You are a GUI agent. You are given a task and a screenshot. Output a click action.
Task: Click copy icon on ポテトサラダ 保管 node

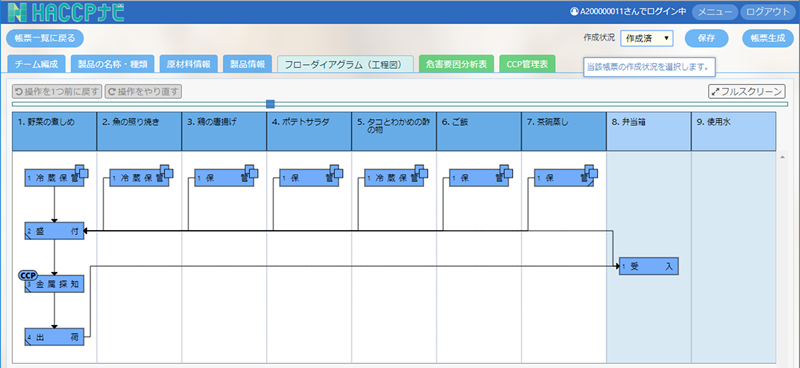tap(336, 171)
